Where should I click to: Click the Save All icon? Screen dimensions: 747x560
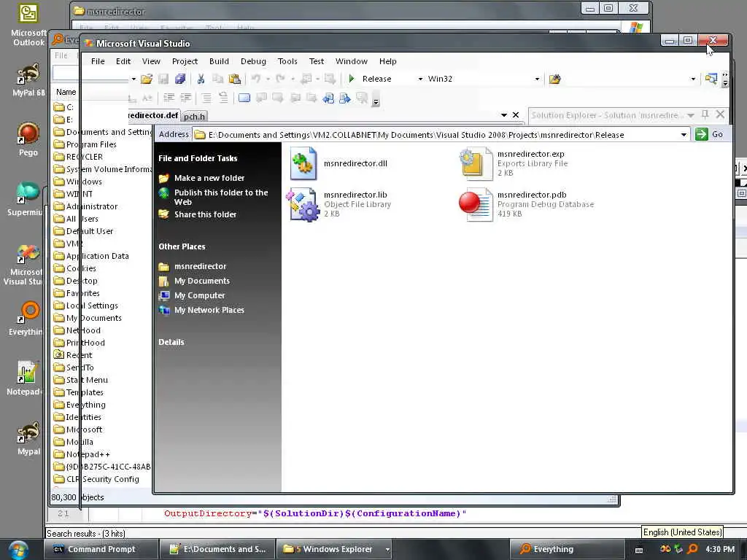pos(180,79)
